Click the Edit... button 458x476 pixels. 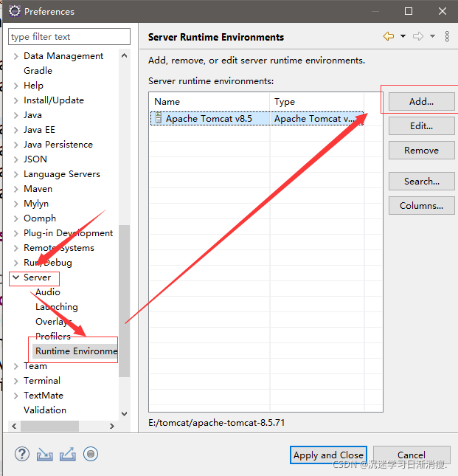click(x=421, y=126)
